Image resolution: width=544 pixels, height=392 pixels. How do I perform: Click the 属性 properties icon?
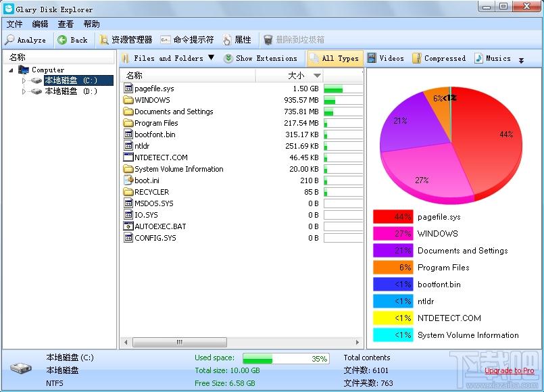(x=227, y=40)
